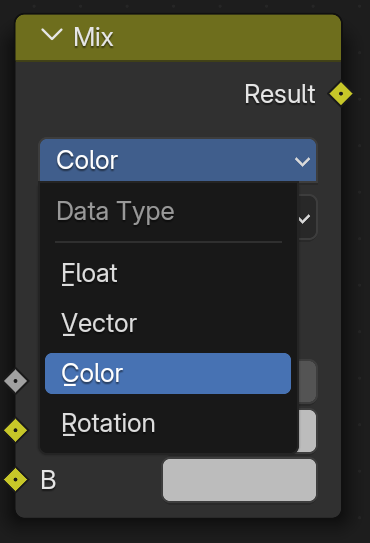Open the partially hidden blend mode dropdown
This screenshot has height=543, width=370.
[x=307, y=217]
